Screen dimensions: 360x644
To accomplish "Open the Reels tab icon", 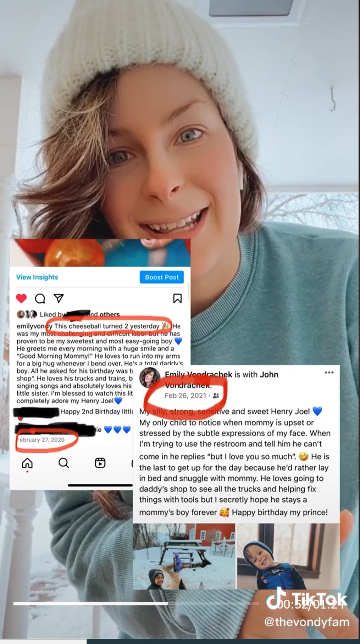I will coord(100,463).
